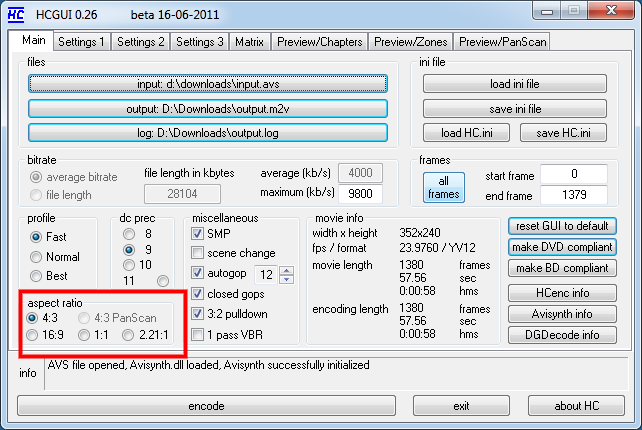Uncheck the closed gops checkbox
Viewport: 642px width, 430px height.
[x=197, y=294]
